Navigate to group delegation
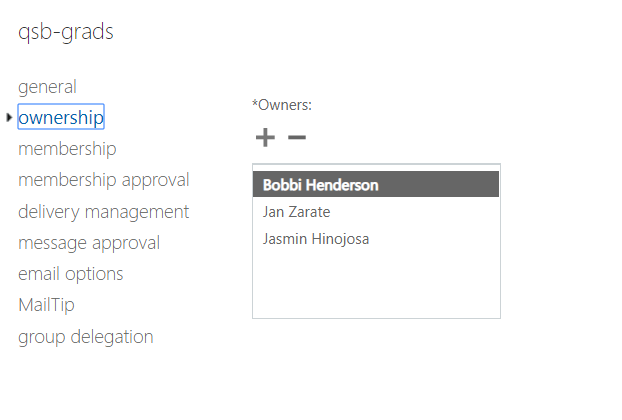Screen dimensions: 622x420 click(x=86, y=337)
